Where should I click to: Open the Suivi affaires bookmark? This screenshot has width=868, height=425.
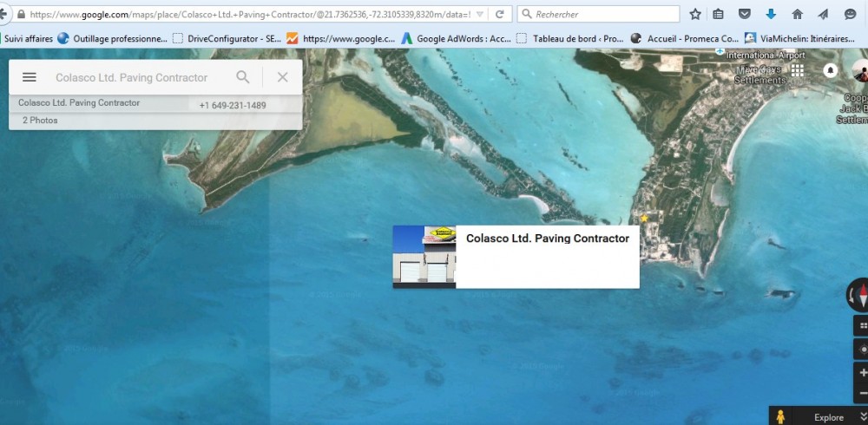(28, 39)
